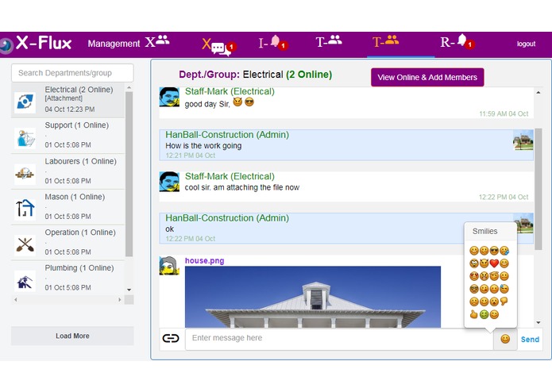Open the house.png attachment link
The width and height of the screenshot is (552, 392).
205,261
